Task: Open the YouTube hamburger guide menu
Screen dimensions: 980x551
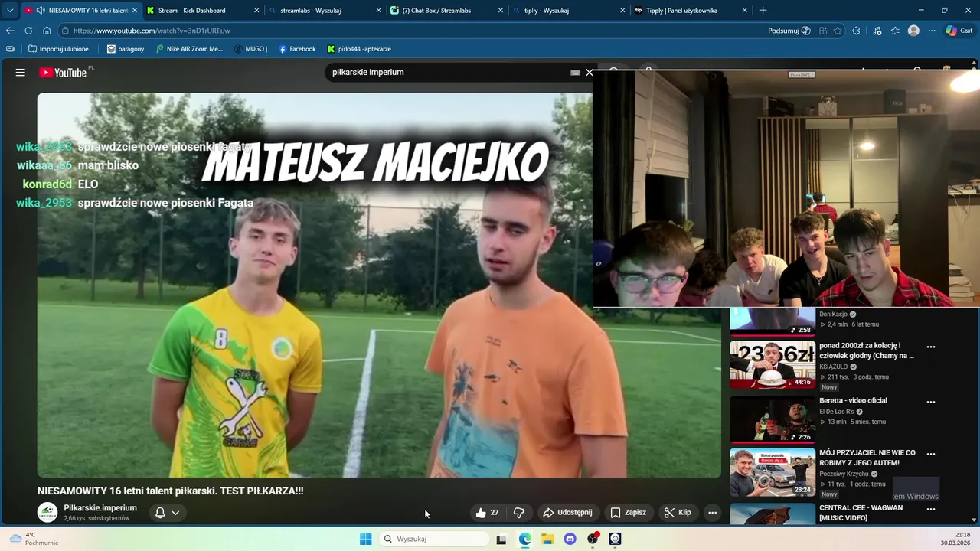Action: point(21,73)
